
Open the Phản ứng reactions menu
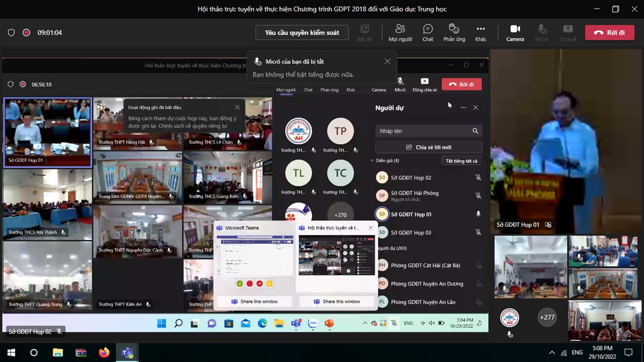point(454,32)
